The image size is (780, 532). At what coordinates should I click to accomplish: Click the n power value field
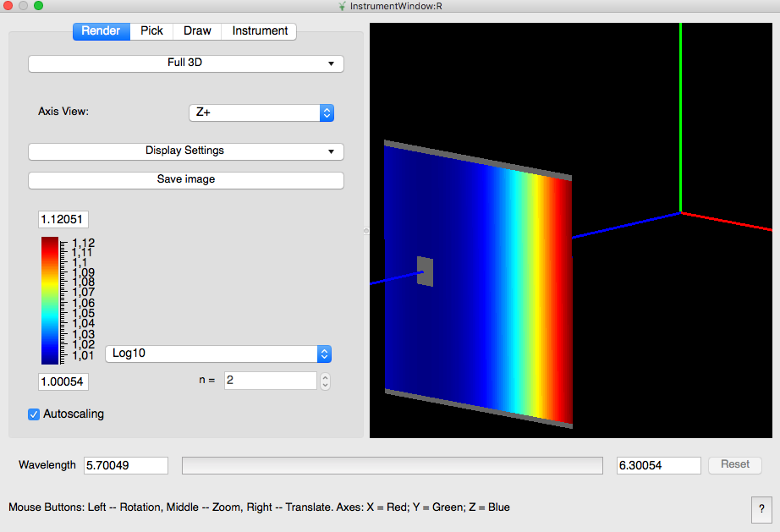[269, 381]
